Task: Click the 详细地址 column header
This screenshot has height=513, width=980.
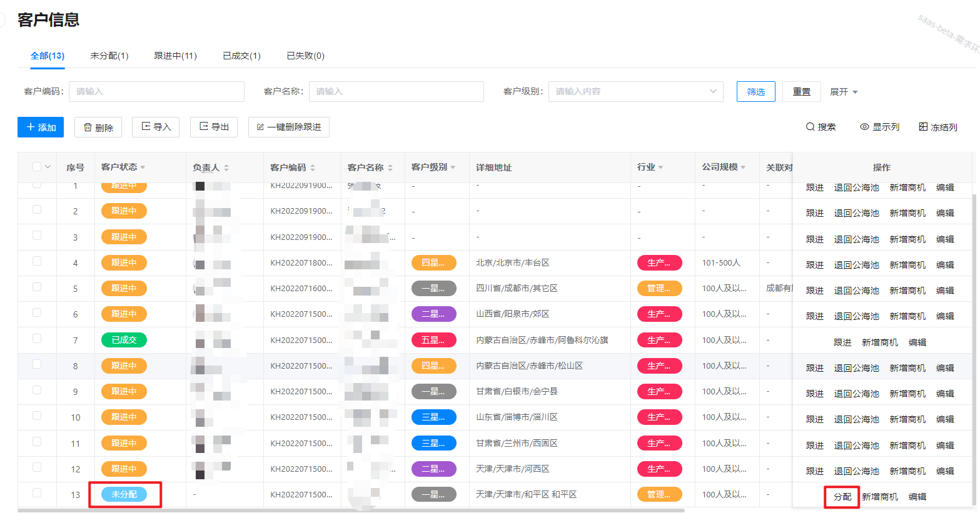Action: pyautogui.click(x=494, y=167)
